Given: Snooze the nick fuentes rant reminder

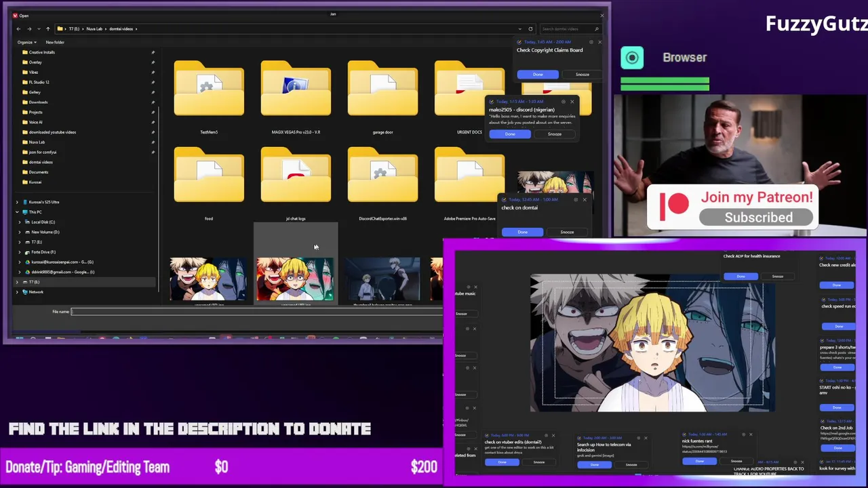Looking at the screenshot, I should point(736,462).
